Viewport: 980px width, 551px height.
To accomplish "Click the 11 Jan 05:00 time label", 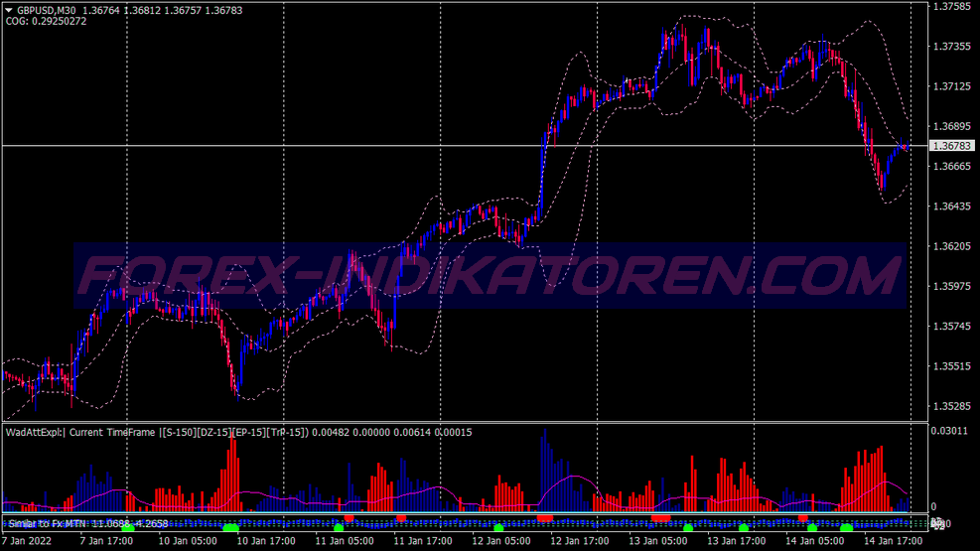I will pyautogui.click(x=345, y=541).
